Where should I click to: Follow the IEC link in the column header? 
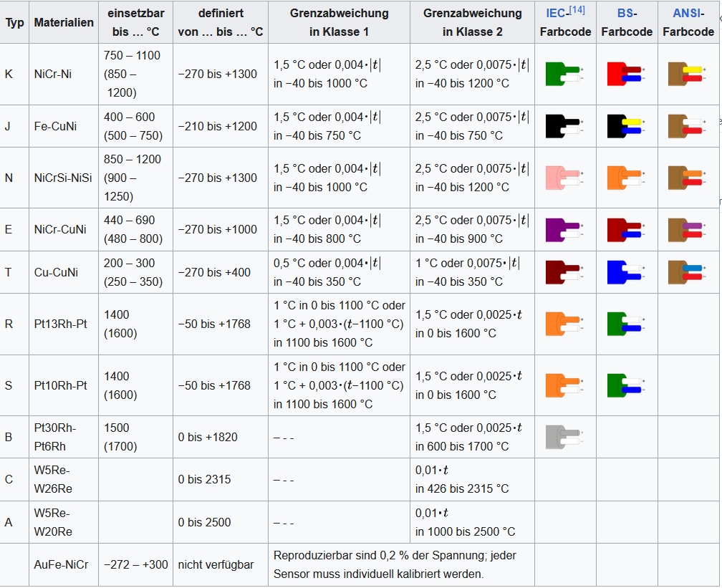pyautogui.click(x=555, y=14)
